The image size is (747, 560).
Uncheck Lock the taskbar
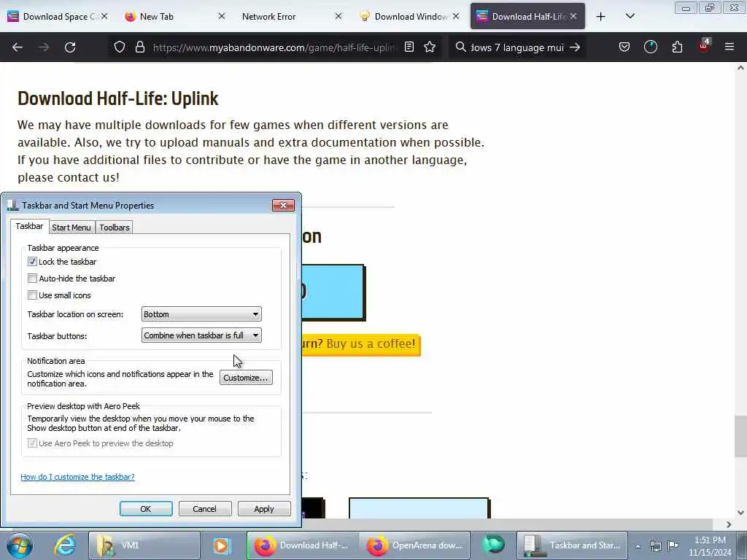[32, 262]
